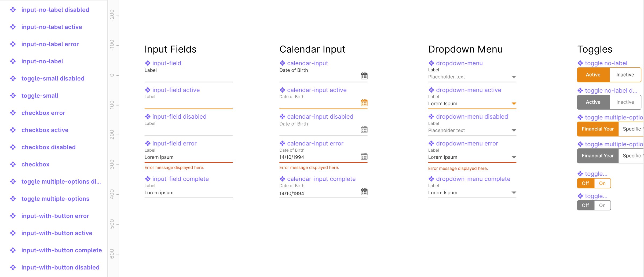
Task: Click the calendar-input disabled component label
Action: (320, 117)
